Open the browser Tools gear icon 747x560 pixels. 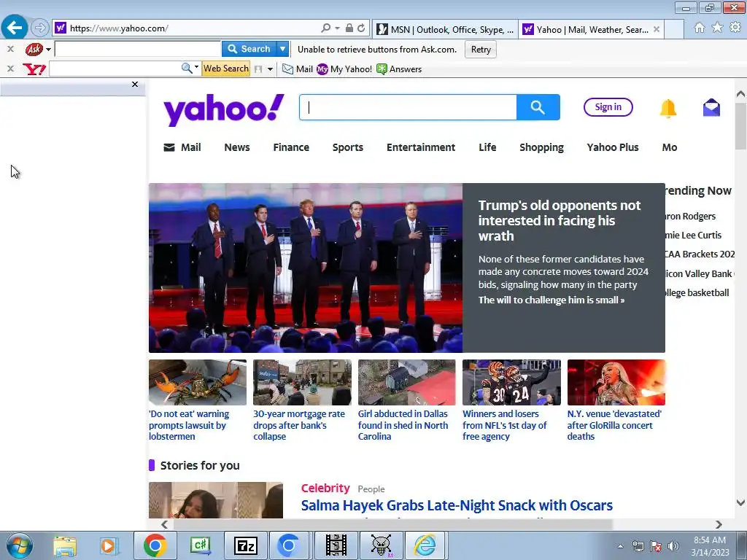[735, 28]
